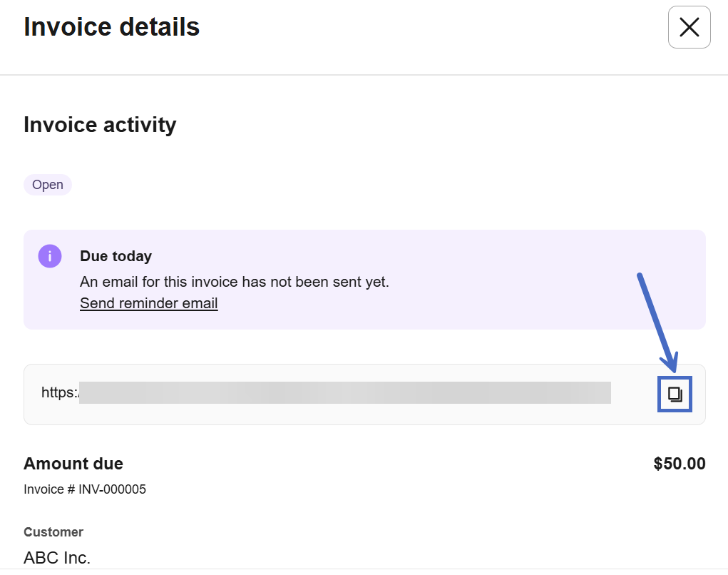This screenshot has width=728, height=575.
Task: Click the 'https:' text in the link box
Action: (x=59, y=392)
